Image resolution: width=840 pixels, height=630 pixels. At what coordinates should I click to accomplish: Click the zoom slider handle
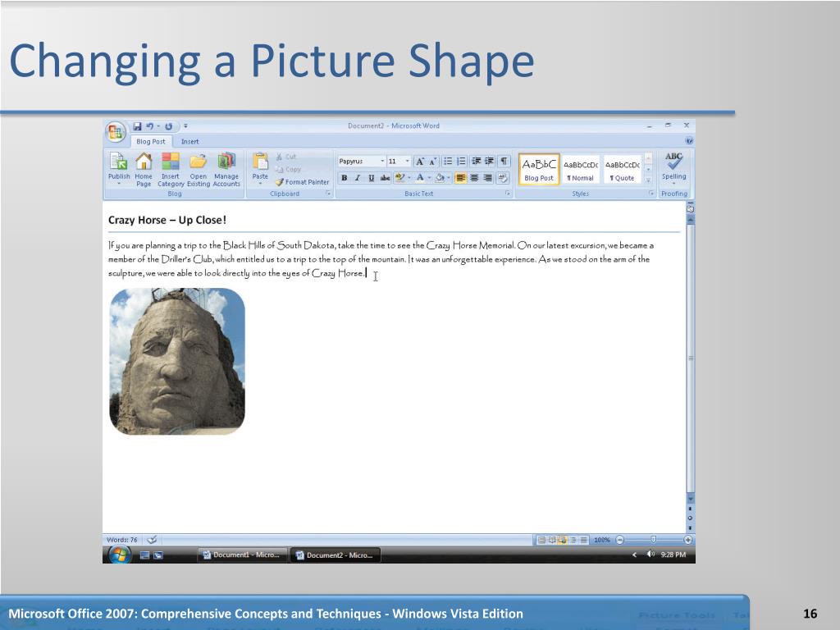[653, 540]
